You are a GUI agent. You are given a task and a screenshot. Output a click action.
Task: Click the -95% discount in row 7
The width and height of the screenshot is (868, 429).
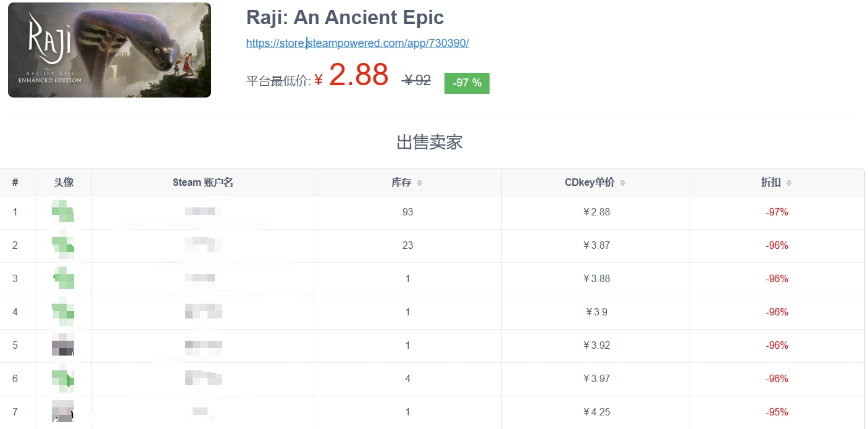click(x=777, y=412)
